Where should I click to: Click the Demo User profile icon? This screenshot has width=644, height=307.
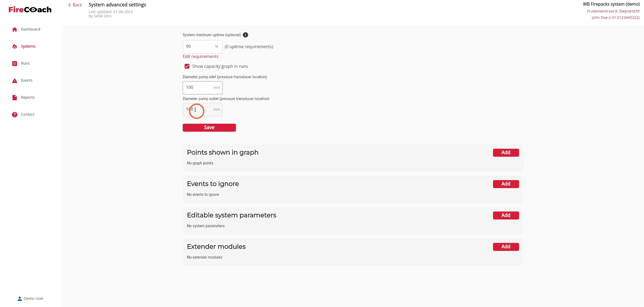click(20, 298)
